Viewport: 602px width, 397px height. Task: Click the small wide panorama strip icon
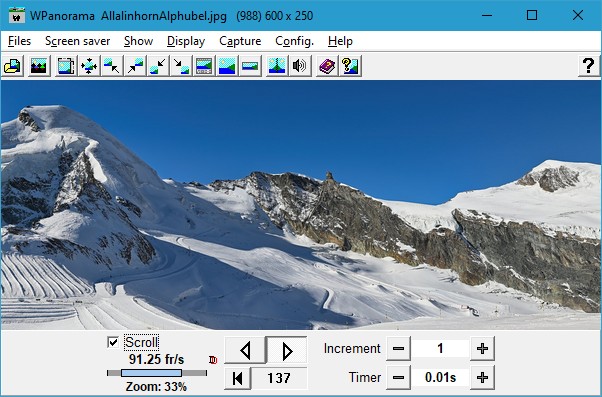coord(250,66)
